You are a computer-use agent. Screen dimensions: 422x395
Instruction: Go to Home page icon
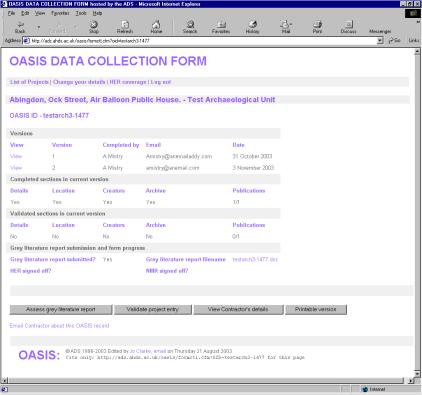[156, 27]
